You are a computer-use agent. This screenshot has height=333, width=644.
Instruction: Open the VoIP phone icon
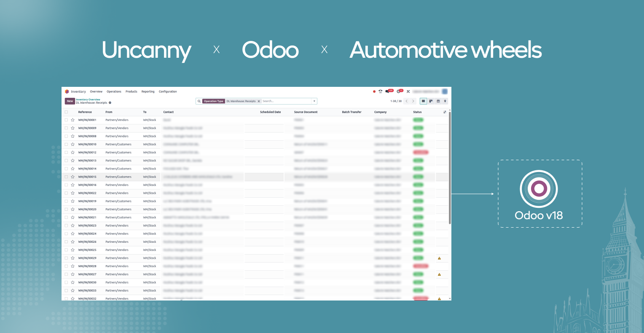[380, 91]
